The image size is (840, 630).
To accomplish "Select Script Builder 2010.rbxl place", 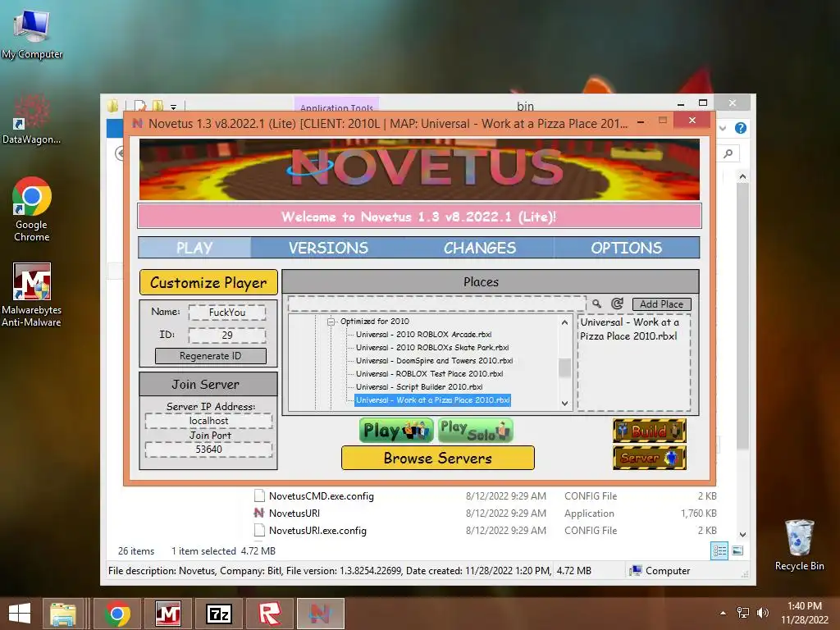I will tap(419, 387).
